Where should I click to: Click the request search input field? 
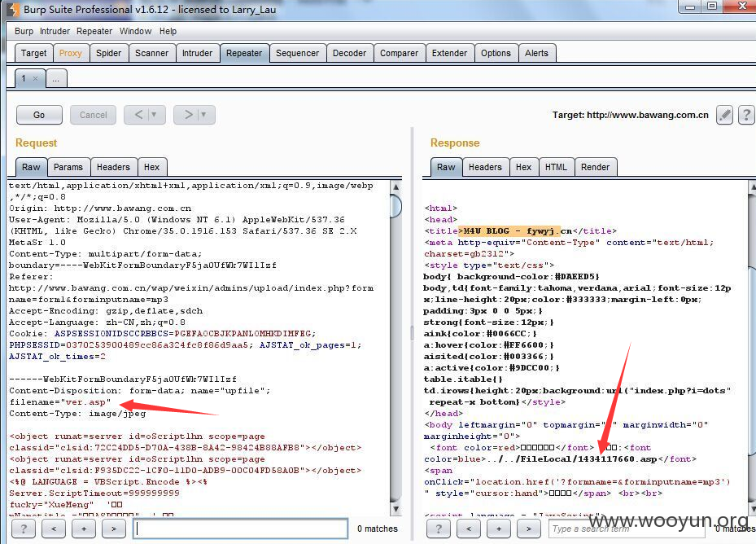coord(241,529)
